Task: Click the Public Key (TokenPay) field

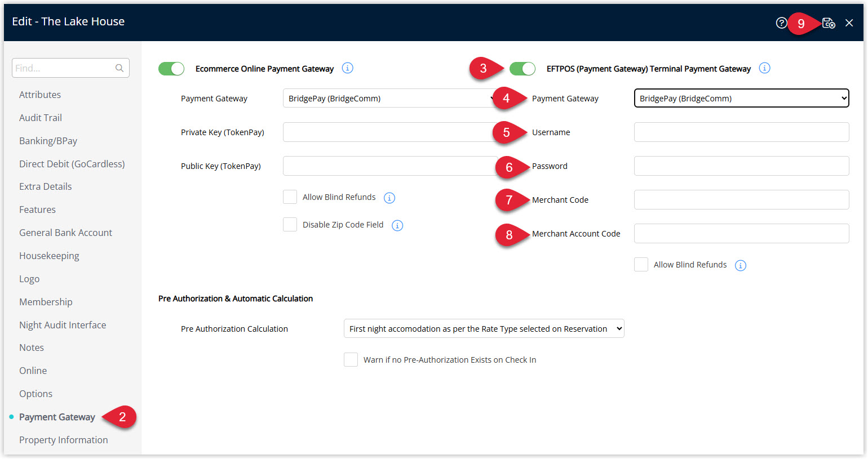Action: coord(390,166)
